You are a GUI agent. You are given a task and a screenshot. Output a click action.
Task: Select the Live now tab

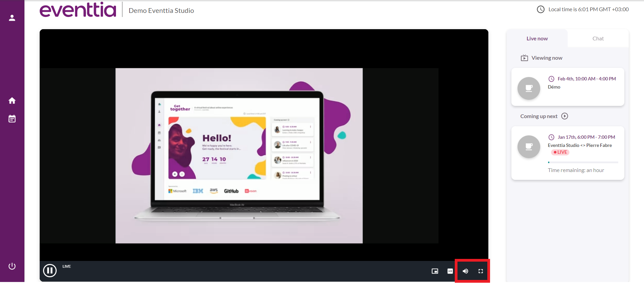(x=537, y=39)
